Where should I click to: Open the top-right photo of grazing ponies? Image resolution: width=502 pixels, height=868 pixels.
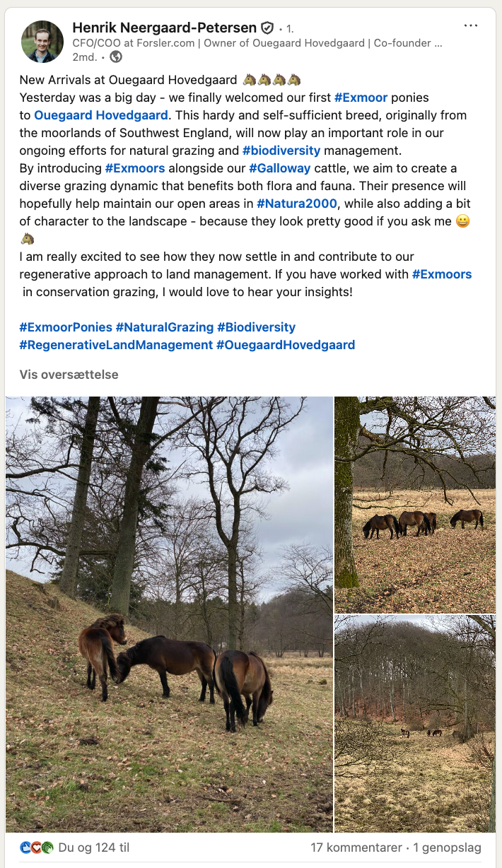[415, 505]
